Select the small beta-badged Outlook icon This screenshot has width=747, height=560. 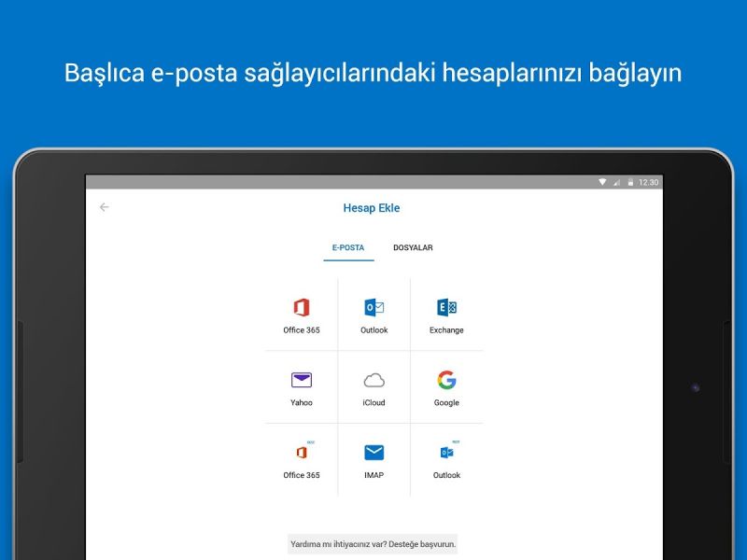pyautogui.click(x=447, y=452)
